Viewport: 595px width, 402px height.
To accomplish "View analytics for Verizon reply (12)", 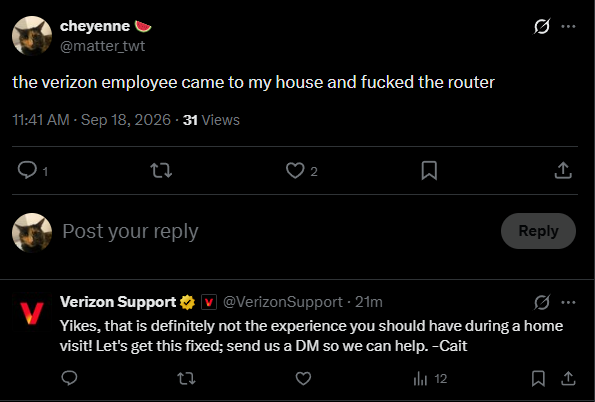I will point(430,378).
